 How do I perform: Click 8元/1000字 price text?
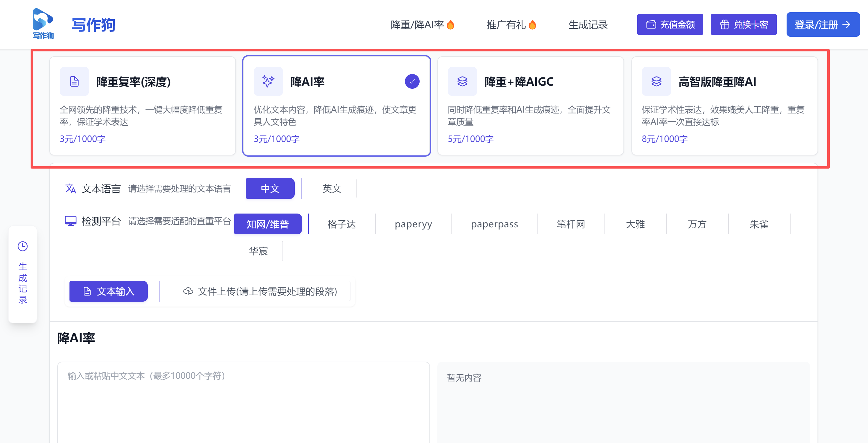665,139
